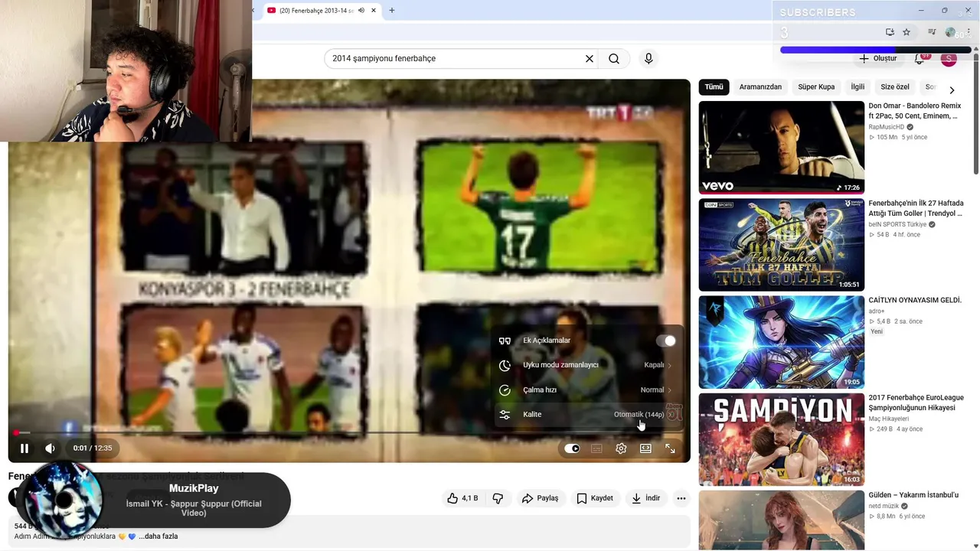Click the Ek Açıklamalar quote icon
This screenshot has height=551, width=980.
505,341
